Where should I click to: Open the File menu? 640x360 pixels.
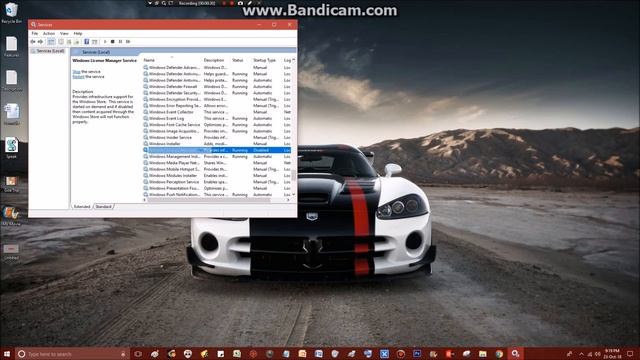pos(35,33)
